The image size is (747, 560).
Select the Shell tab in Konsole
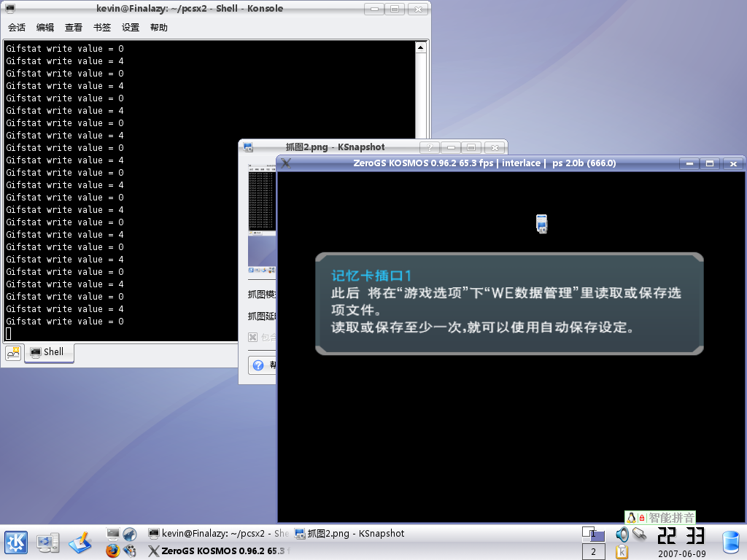(49, 352)
